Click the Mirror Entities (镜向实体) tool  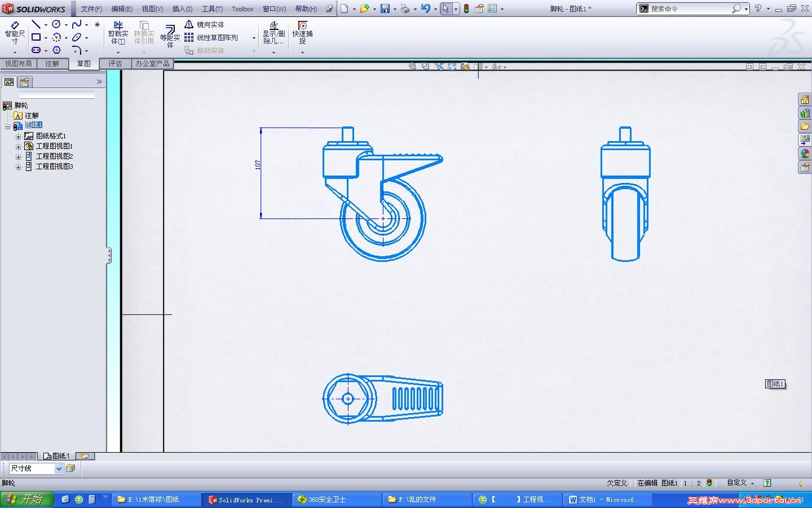point(205,24)
